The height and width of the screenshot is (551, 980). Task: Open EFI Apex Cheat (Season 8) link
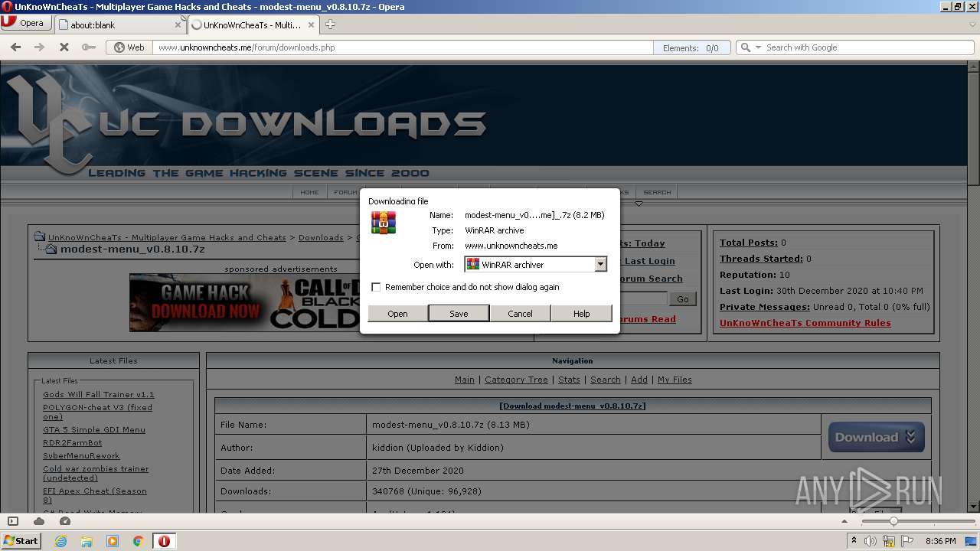point(95,495)
